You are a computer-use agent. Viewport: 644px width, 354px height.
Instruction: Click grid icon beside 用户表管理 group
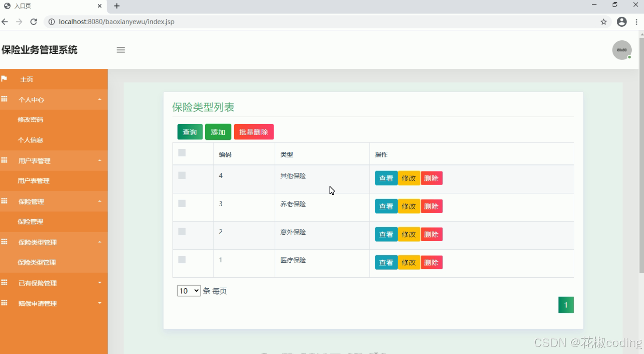[x=4, y=160]
